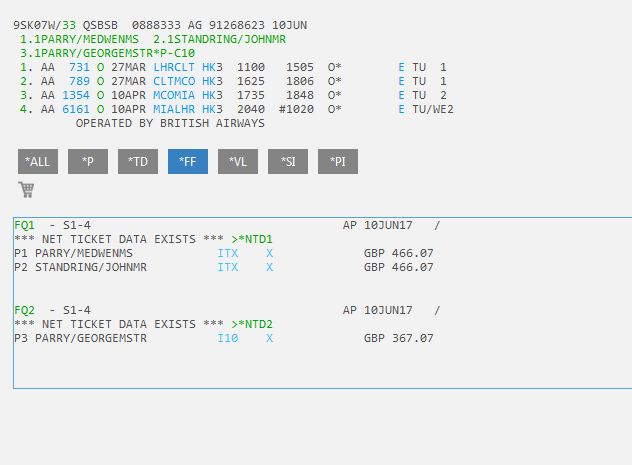Image resolution: width=632 pixels, height=465 pixels.
Task: Open the *PI button
Action: coord(338,162)
